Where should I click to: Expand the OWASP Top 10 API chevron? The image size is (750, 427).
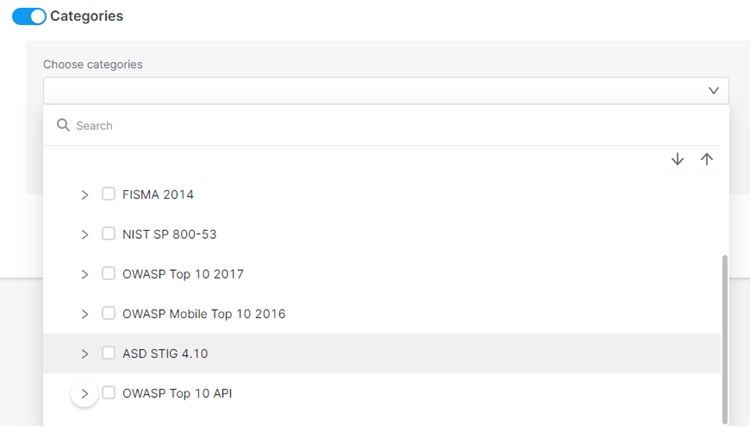pos(85,394)
